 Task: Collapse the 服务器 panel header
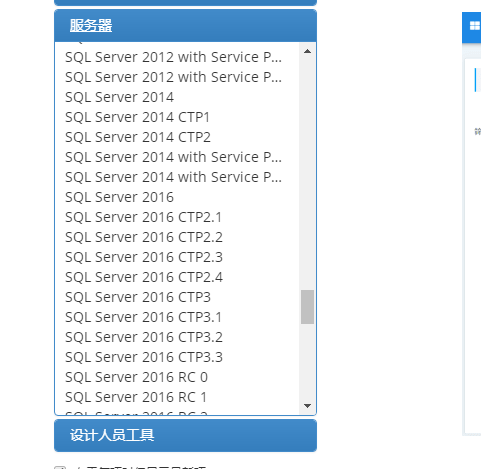point(185,26)
